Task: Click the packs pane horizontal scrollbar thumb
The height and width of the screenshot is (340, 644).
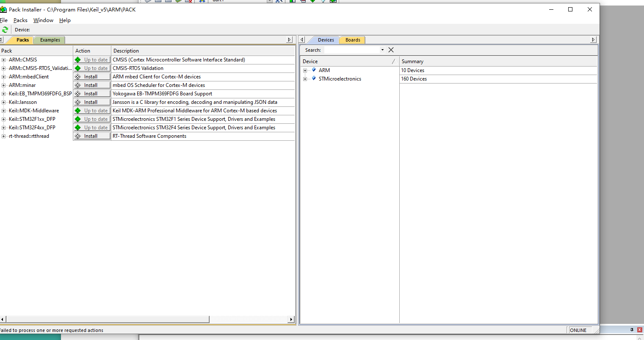Action: (108, 319)
